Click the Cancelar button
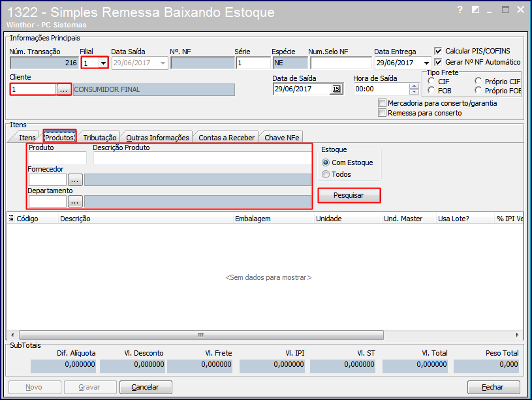The image size is (532, 400). click(145, 387)
